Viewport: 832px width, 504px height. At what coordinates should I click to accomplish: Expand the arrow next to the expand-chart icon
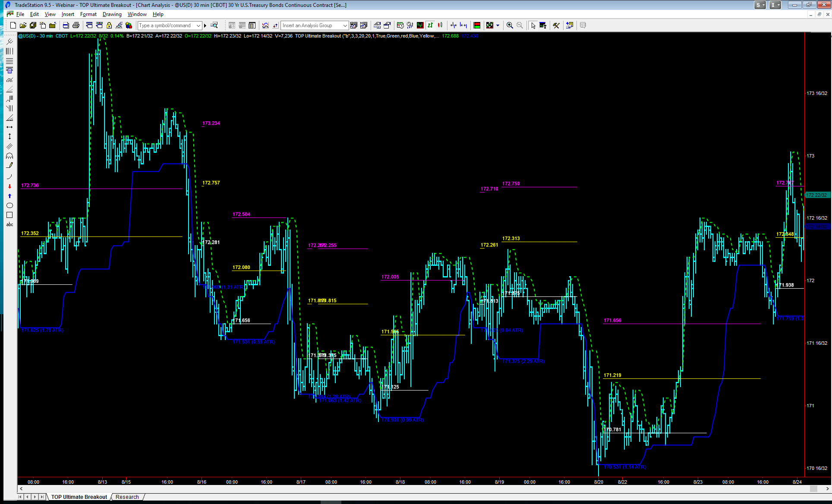pyautogui.click(x=498, y=25)
